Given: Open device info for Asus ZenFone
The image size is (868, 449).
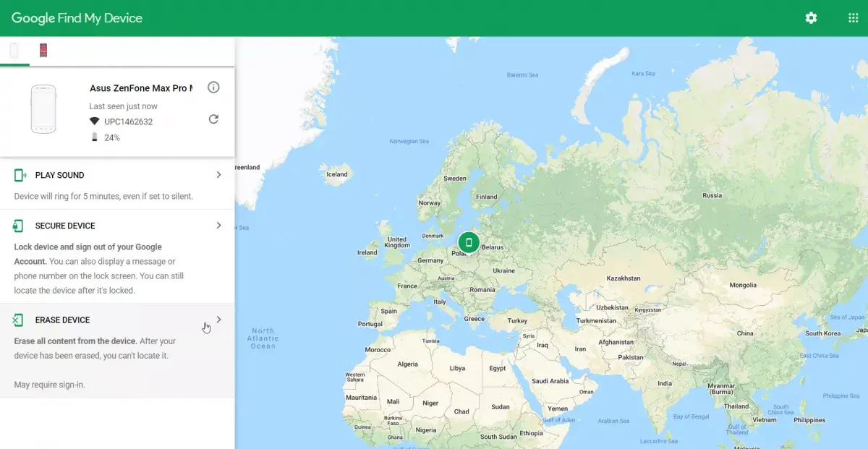Looking at the screenshot, I should tap(213, 87).
